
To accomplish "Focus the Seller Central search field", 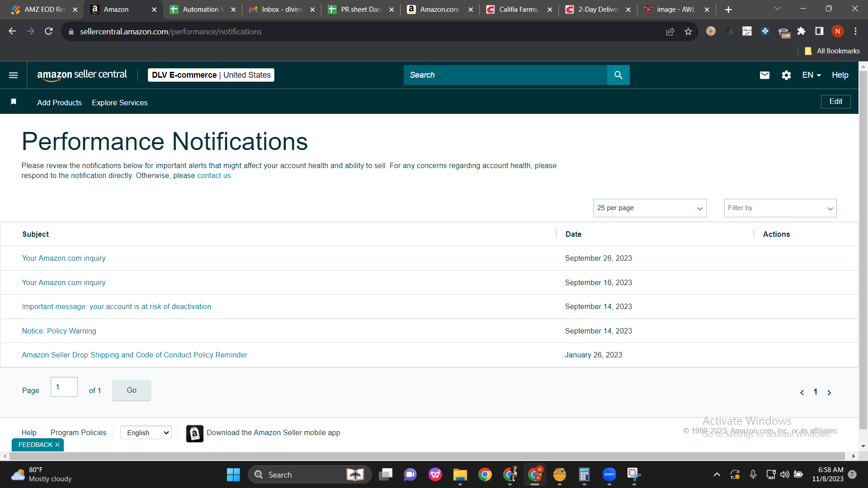I will pos(505,75).
